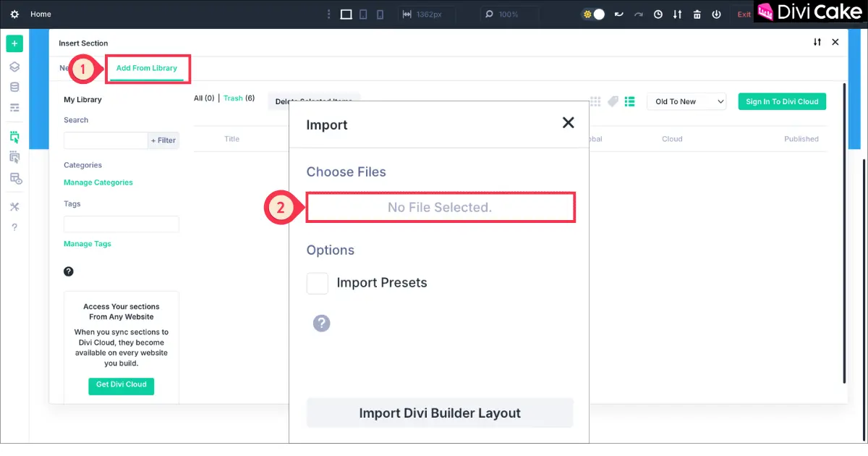868x456 pixels.
Task: Open the wireframe list icon in sidebar
Action: [14, 107]
